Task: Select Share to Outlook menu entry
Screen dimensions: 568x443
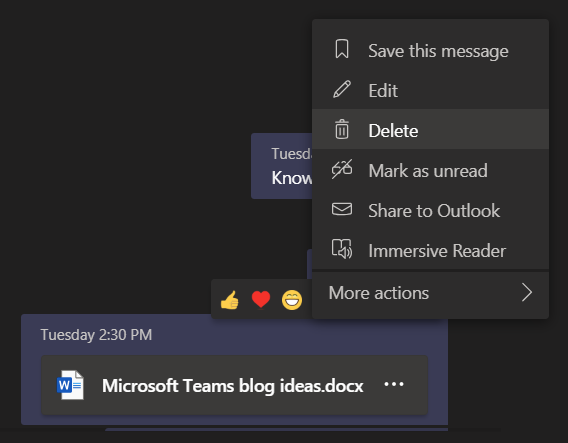Action: [x=430, y=210]
